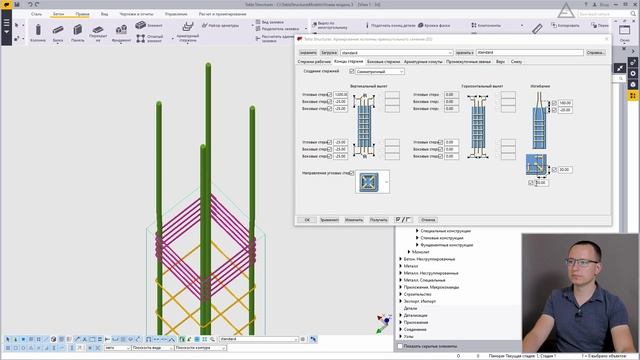The image size is (640, 360).
Task: Click the Вид заливки ribbon item
Action: (x=270, y=22)
